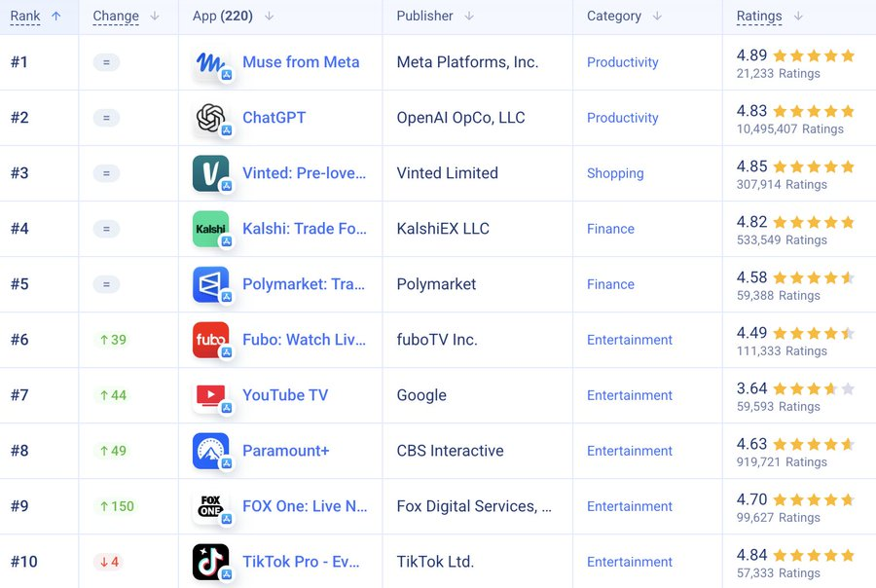Sort apps by Publisher column
Screen dimensions: 876x588
click(x=424, y=17)
